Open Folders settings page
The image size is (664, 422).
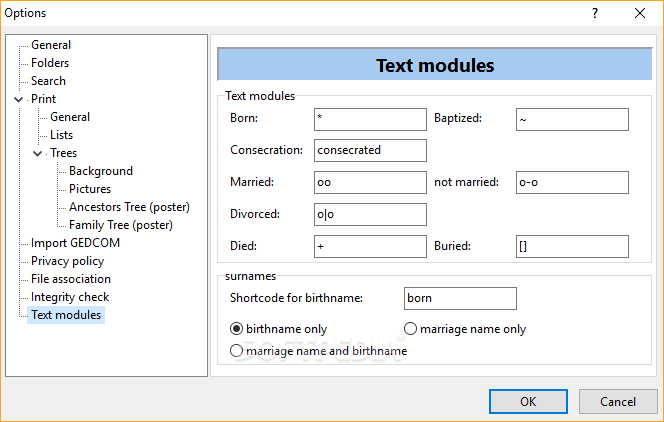tap(50, 63)
